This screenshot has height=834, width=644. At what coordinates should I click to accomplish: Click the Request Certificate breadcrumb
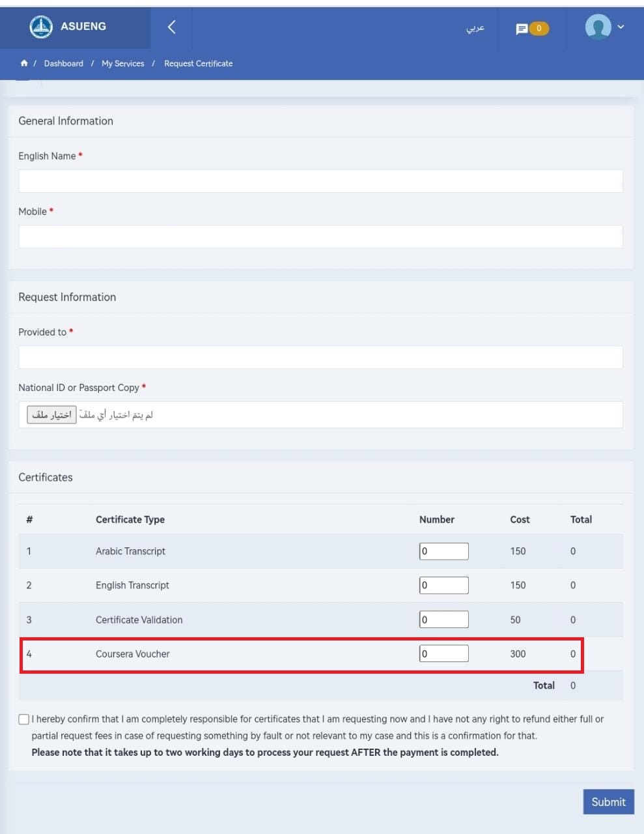coord(198,63)
